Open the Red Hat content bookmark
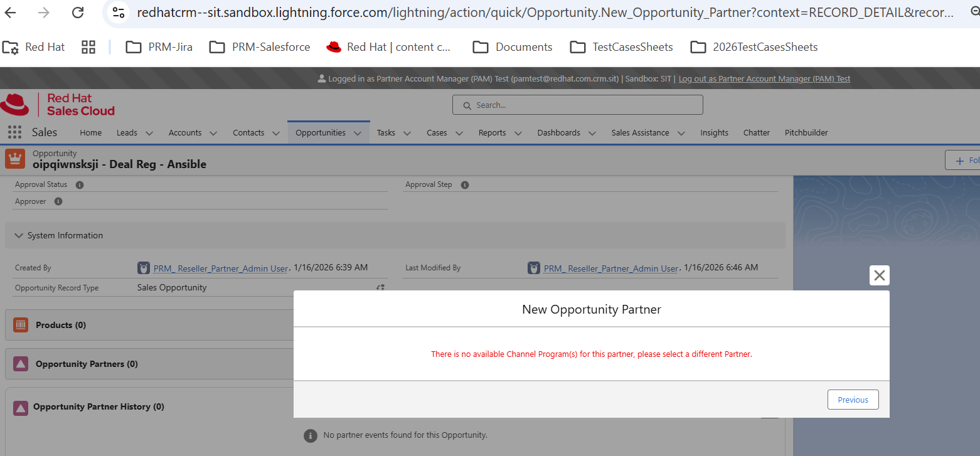 [388, 47]
